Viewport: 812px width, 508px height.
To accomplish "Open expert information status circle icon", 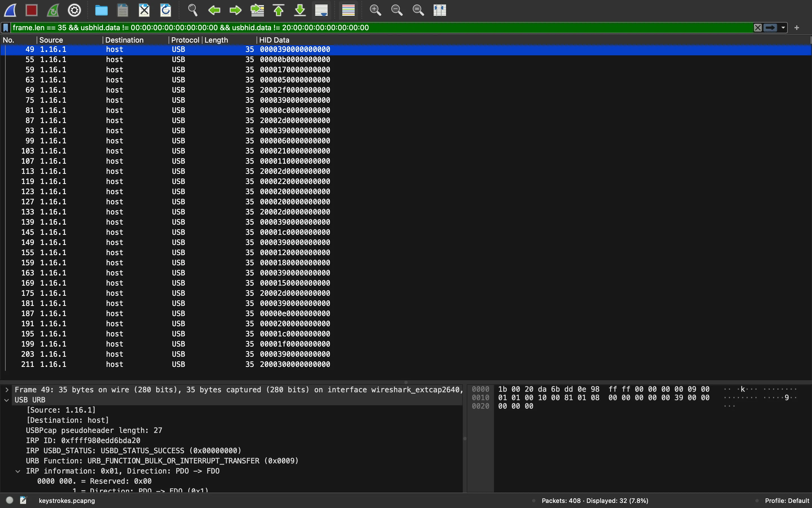I will (10, 500).
